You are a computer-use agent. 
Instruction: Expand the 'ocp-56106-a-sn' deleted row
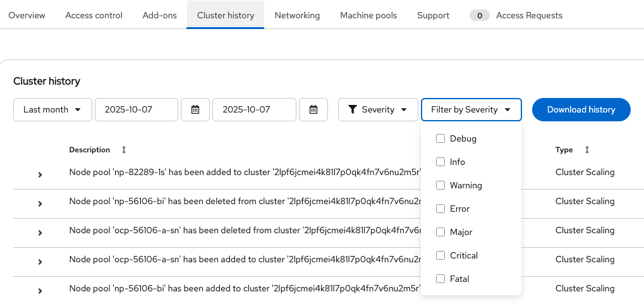[40, 233]
